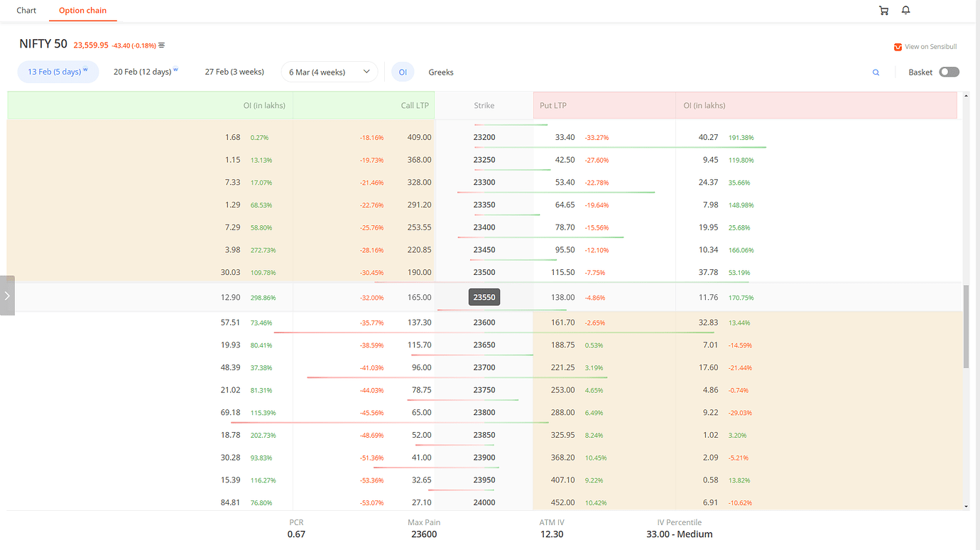
Task: Enable the OI view pill
Action: pyautogui.click(x=403, y=72)
